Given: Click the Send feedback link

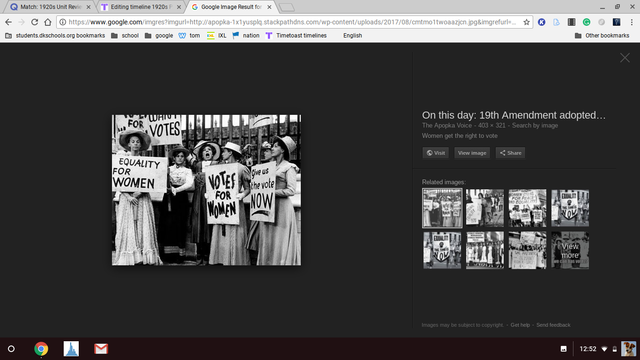Looking at the screenshot, I should click(553, 325).
